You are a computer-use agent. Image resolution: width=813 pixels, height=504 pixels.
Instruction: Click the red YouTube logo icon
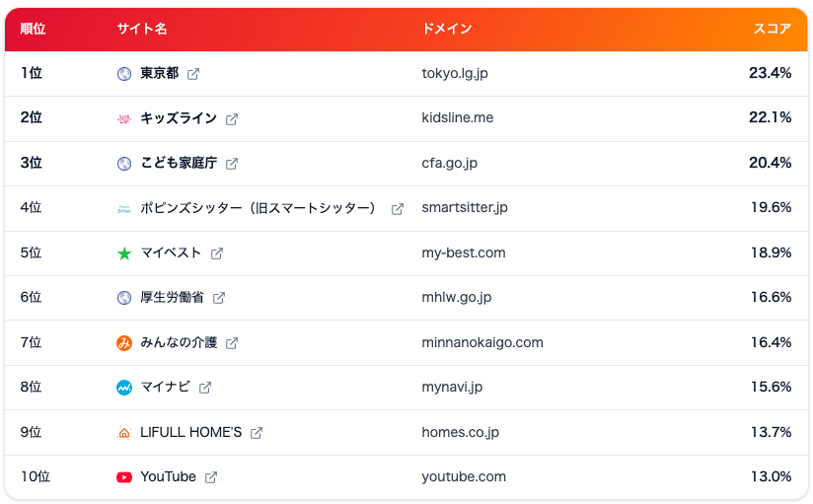pos(124,477)
